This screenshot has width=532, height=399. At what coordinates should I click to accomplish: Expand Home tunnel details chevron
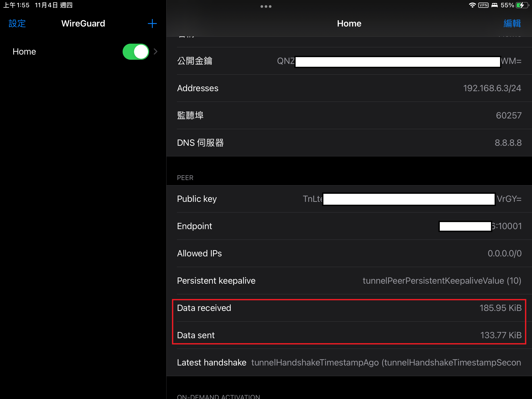point(156,52)
